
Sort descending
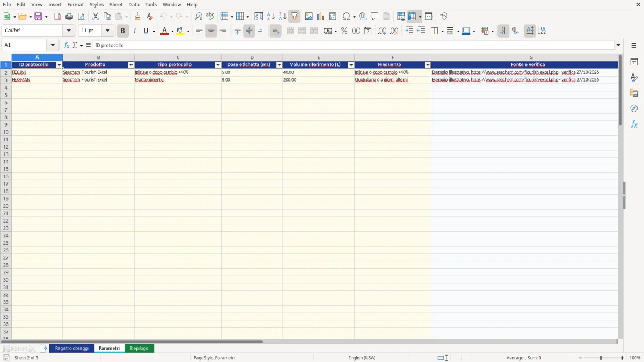point(282,17)
